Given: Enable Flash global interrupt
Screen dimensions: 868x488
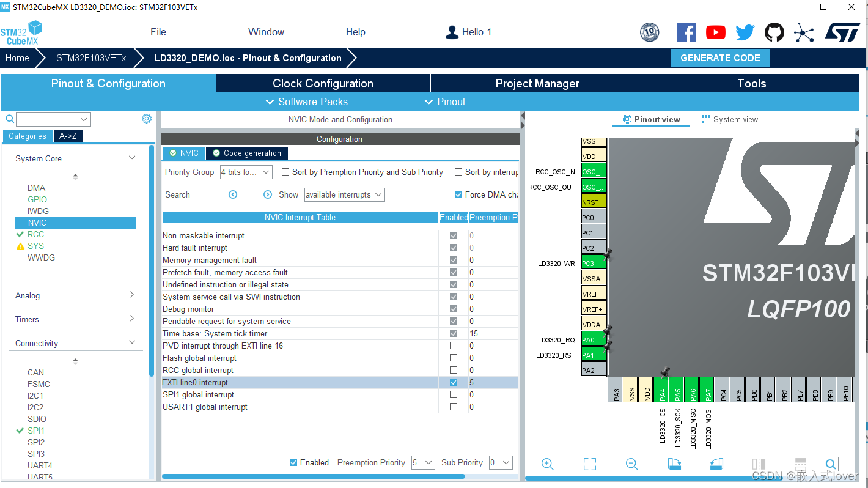Looking at the screenshot, I should (x=454, y=358).
